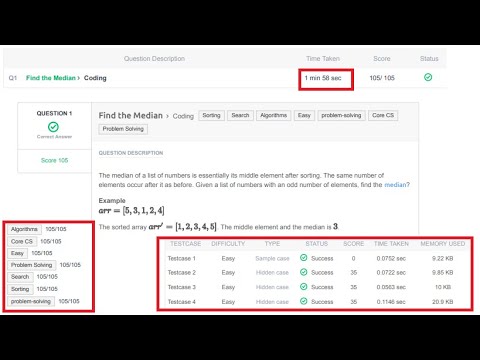The width and height of the screenshot is (480, 360).
Task: Click the 'Coding' label next to Q1 title
Action: [95, 78]
